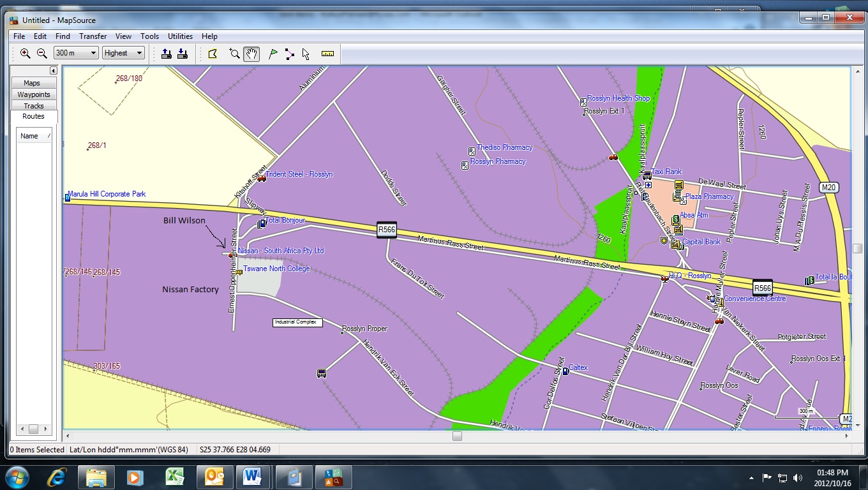The height and width of the screenshot is (490, 868).
Task: Click the Routes list horizontal scrollbar
Action: pos(33,429)
